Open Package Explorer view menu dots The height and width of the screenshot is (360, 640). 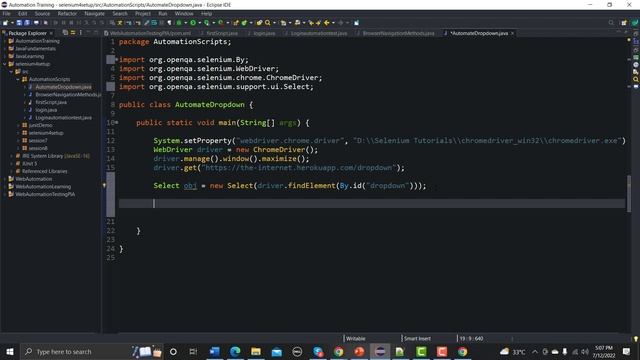(x=80, y=33)
